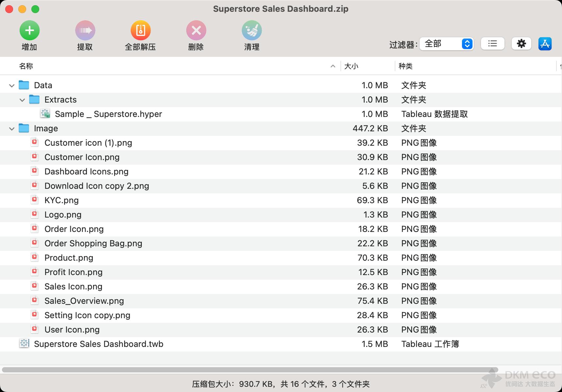Click the green Add (增加) toolbar icon

coord(29,30)
